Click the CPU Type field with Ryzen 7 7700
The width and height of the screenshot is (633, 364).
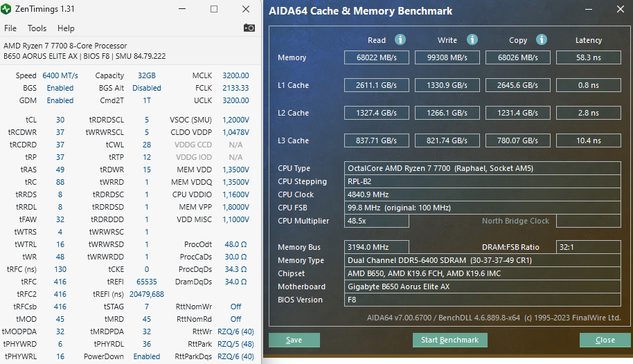tap(483, 168)
